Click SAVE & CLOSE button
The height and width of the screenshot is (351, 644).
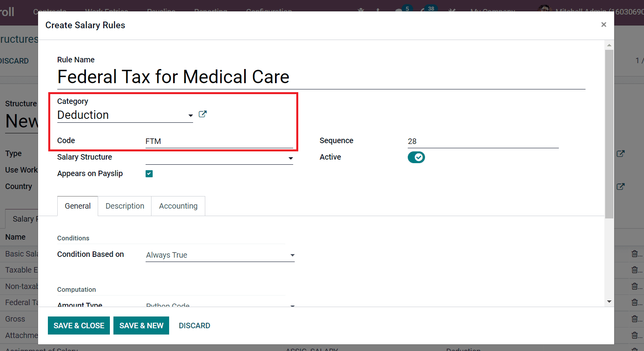pos(79,326)
